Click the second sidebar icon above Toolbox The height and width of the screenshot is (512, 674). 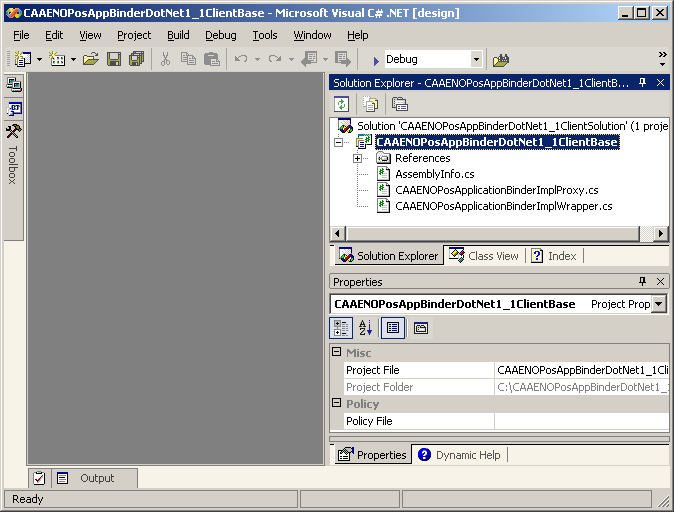tap(14, 108)
